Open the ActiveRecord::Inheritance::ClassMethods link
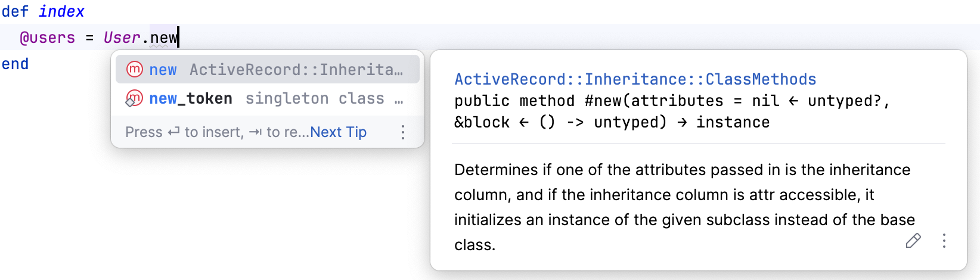This screenshot has height=280, width=980. tap(635, 79)
